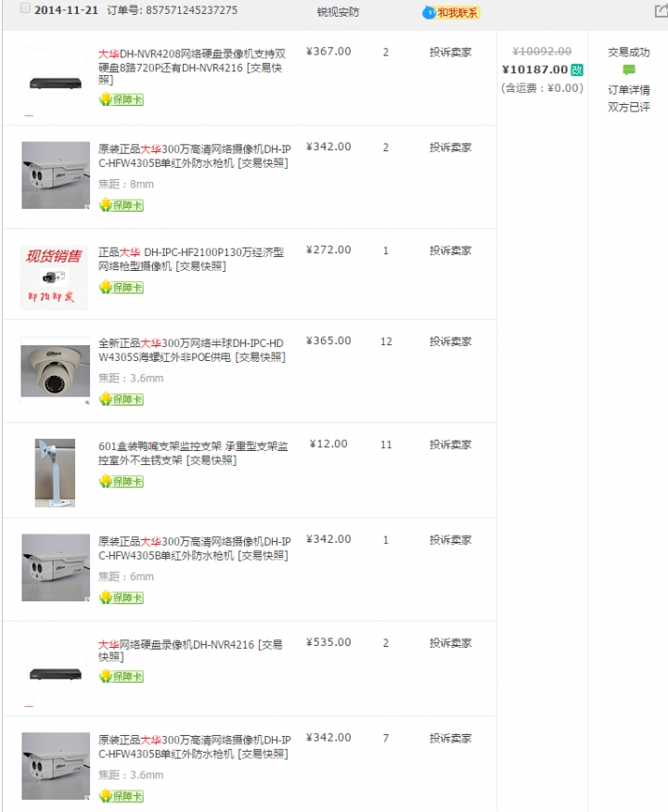Open the 订单详情 order details link
The width and height of the screenshot is (668, 812).
point(629,90)
